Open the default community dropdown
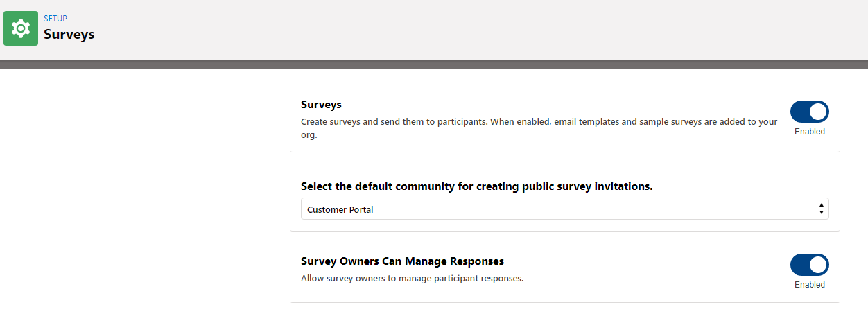 tap(564, 209)
